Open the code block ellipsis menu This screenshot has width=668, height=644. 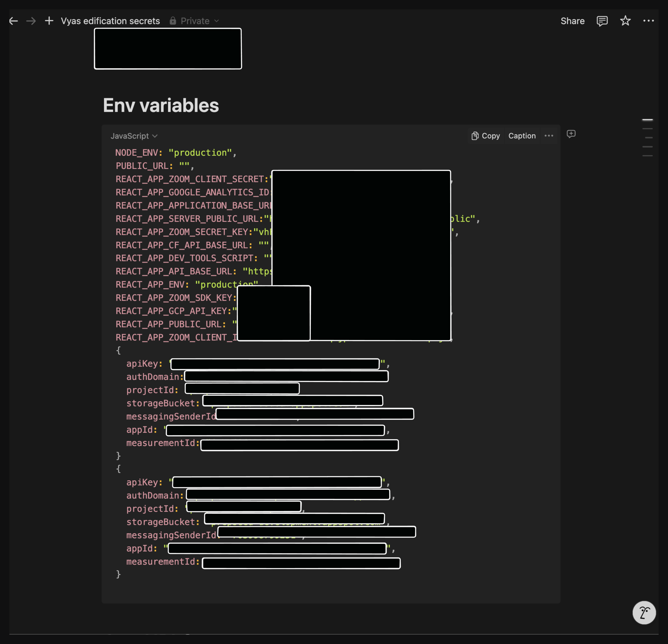point(549,136)
